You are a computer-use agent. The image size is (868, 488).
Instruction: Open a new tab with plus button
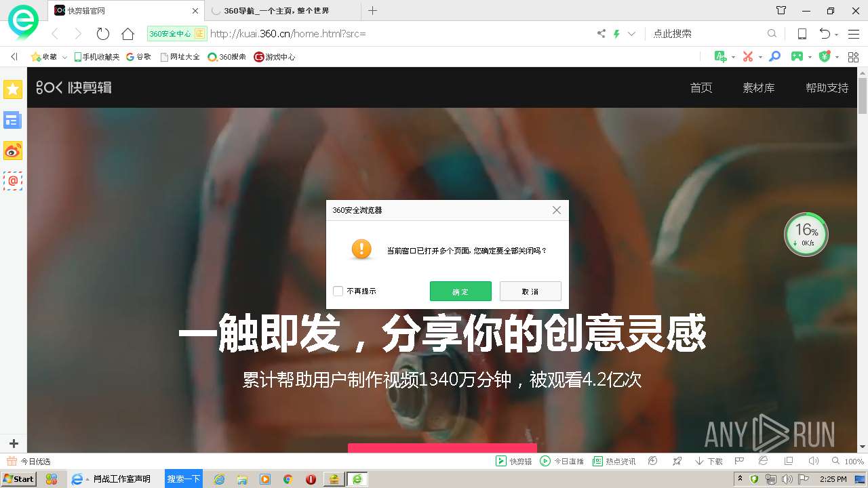372,10
